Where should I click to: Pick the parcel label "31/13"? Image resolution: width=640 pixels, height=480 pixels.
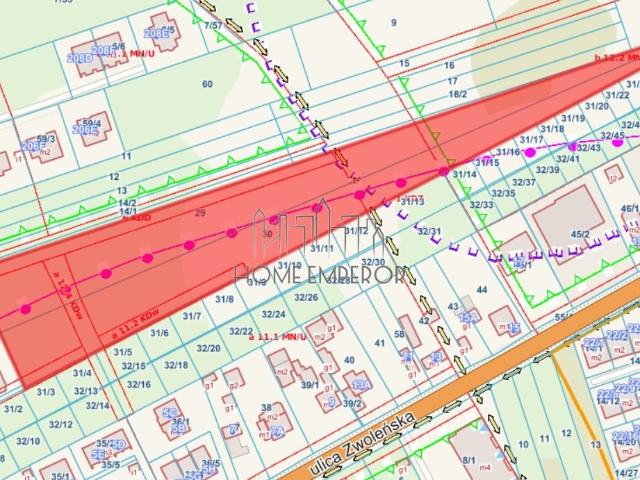(412, 202)
